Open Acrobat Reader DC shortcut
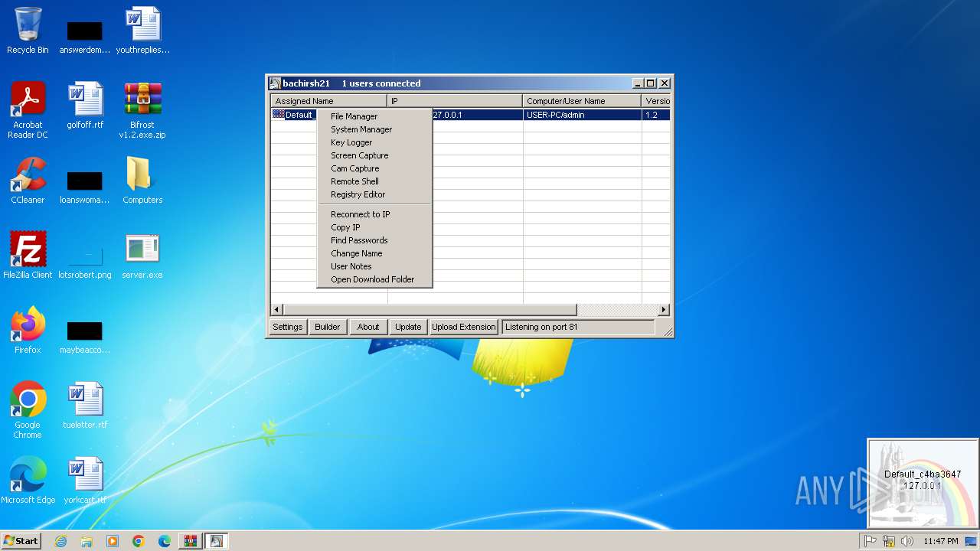This screenshot has height=551, width=980. pyautogui.click(x=28, y=110)
